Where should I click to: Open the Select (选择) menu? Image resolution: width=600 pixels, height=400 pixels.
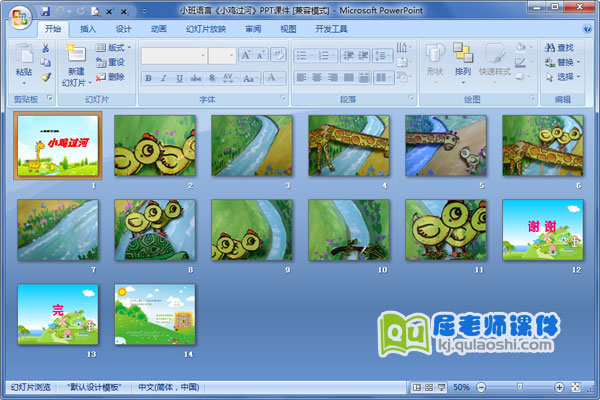tap(562, 77)
